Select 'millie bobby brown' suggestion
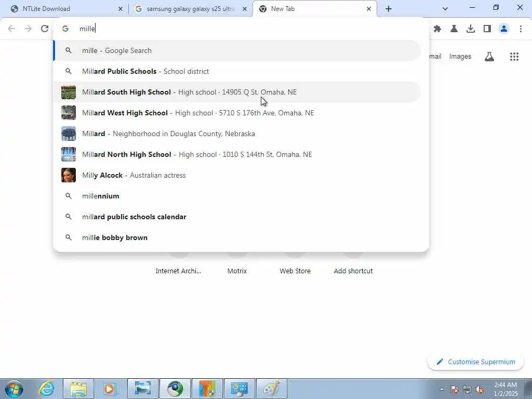 (x=237, y=237)
